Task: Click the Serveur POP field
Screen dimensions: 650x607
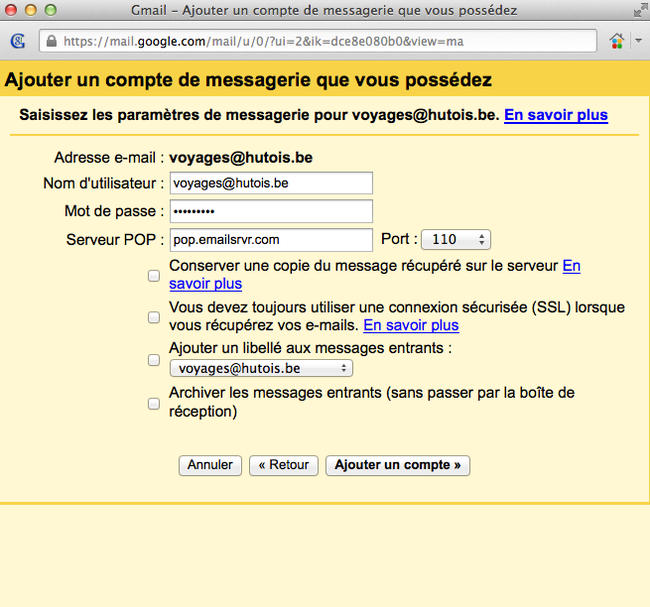Action: [271, 240]
